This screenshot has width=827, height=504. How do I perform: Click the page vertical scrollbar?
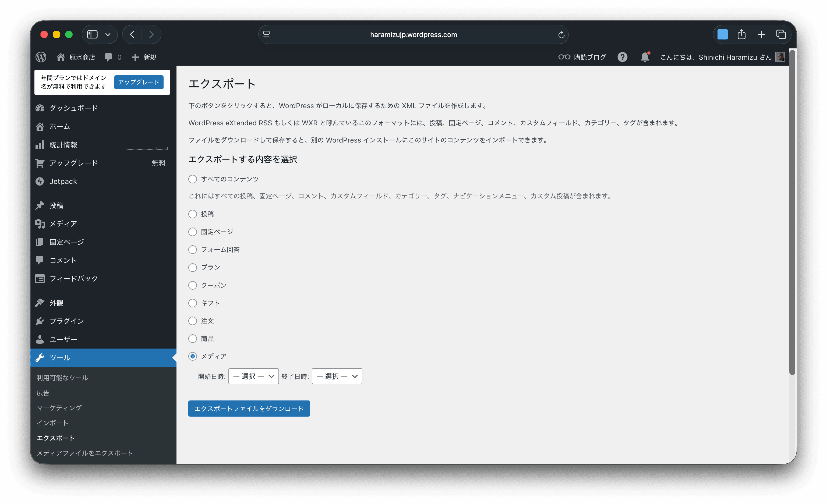coord(792,211)
